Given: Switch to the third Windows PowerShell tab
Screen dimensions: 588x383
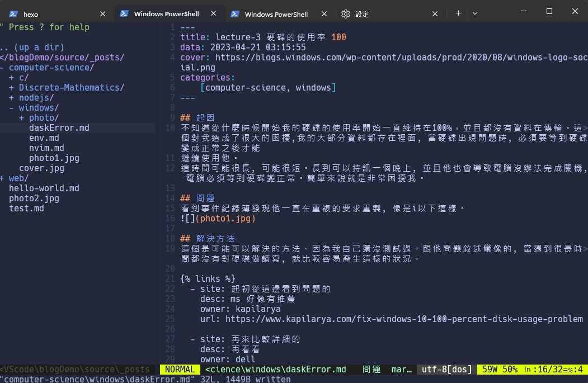Looking at the screenshot, I should point(276,14).
